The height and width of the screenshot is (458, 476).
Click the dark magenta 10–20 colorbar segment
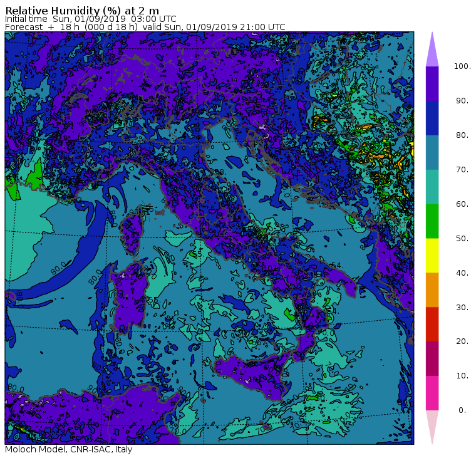pos(432,358)
